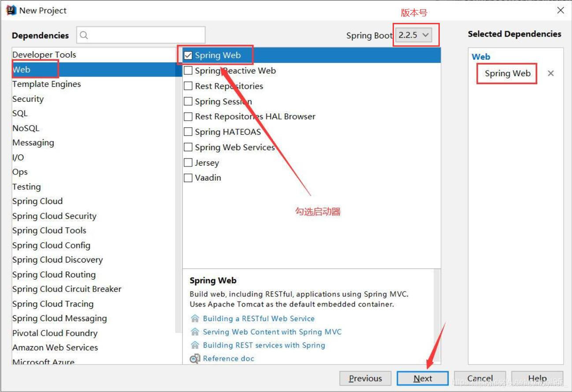Click the Next button
This screenshot has height=392, width=572.
point(423,378)
